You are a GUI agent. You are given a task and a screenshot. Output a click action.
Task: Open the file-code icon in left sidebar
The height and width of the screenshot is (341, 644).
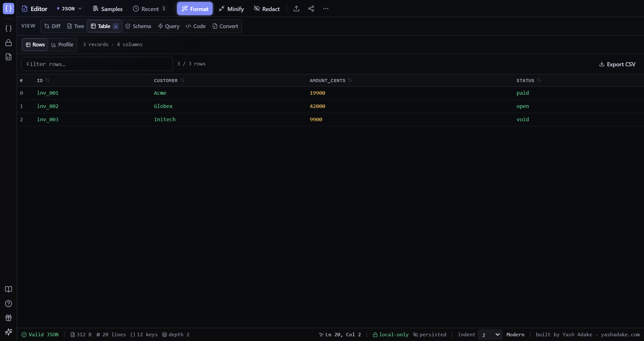click(x=9, y=57)
